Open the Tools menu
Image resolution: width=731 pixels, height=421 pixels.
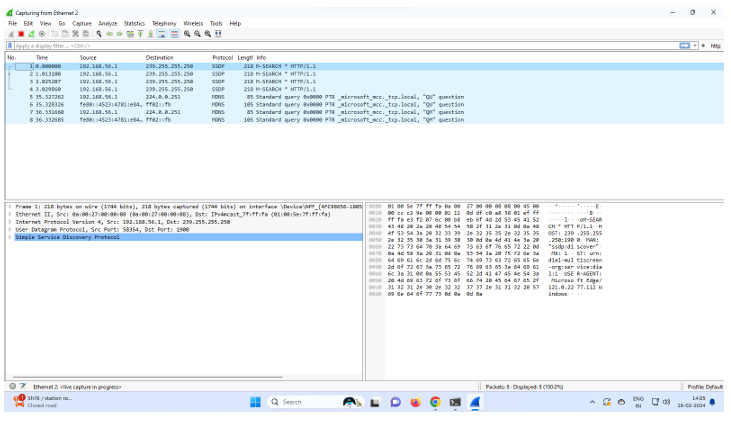[216, 23]
